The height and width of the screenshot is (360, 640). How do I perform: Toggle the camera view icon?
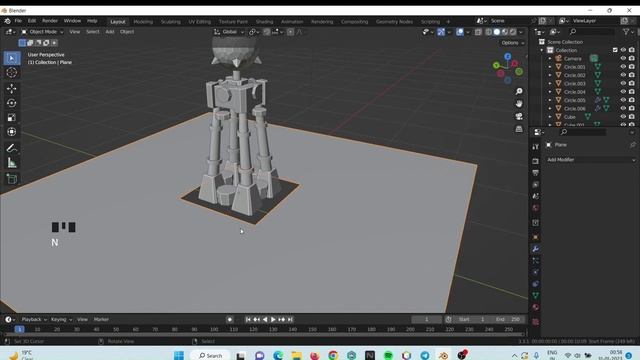[519, 116]
